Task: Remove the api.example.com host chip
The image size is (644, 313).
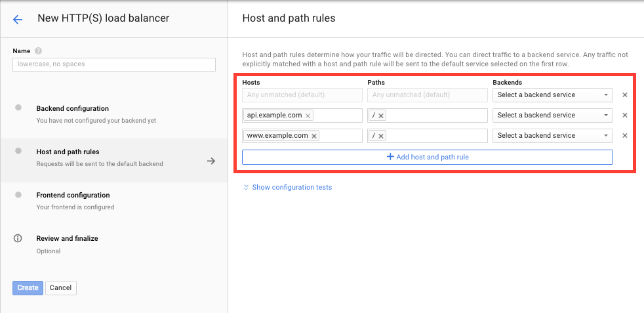Action: click(x=308, y=115)
